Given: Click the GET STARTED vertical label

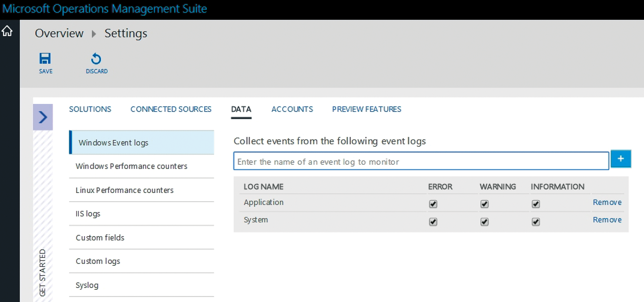Looking at the screenshot, I should pos(42,272).
